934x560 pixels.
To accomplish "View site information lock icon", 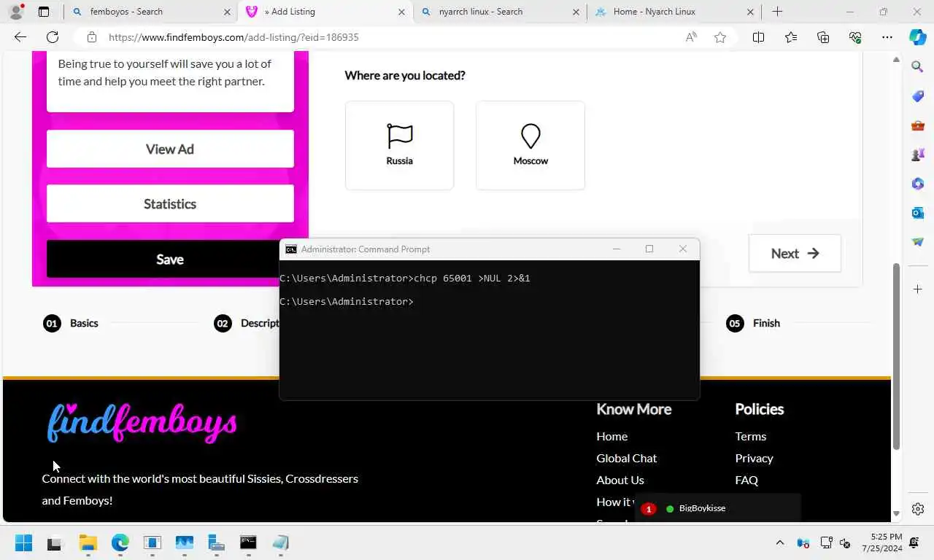I will pyautogui.click(x=91, y=37).
